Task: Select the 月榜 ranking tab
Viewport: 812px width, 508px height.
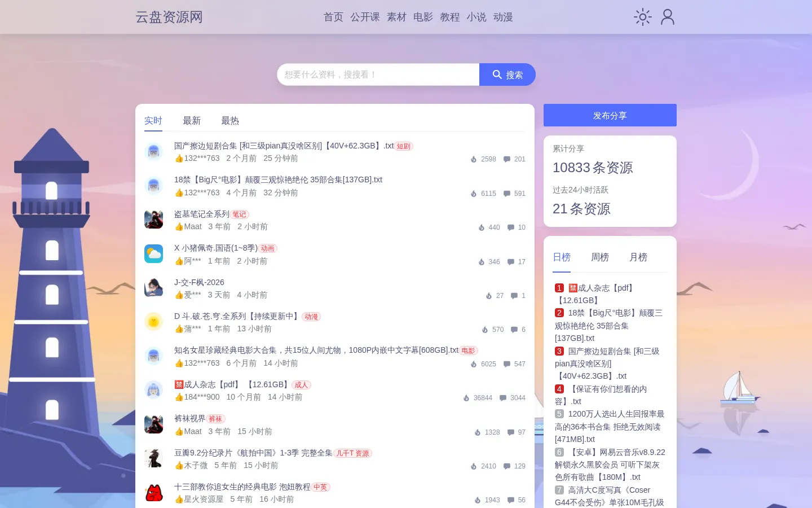Action: click(638, 257)
